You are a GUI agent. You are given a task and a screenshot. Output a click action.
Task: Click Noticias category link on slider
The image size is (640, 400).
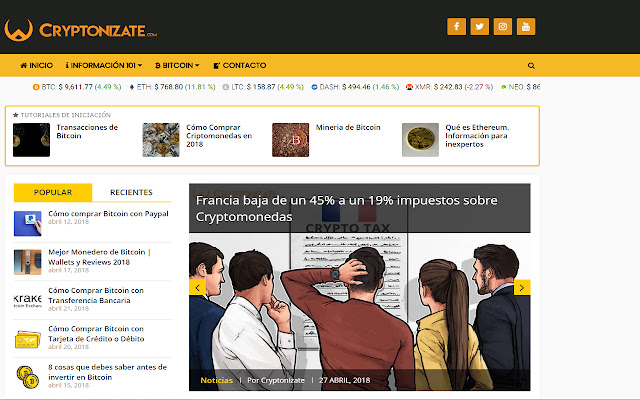pos(217,380)
